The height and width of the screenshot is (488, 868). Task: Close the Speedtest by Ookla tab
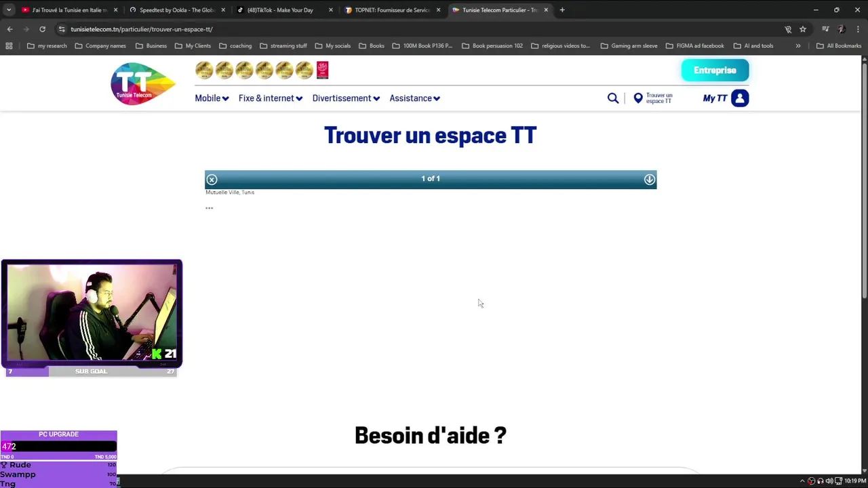(x=223, y=10)
